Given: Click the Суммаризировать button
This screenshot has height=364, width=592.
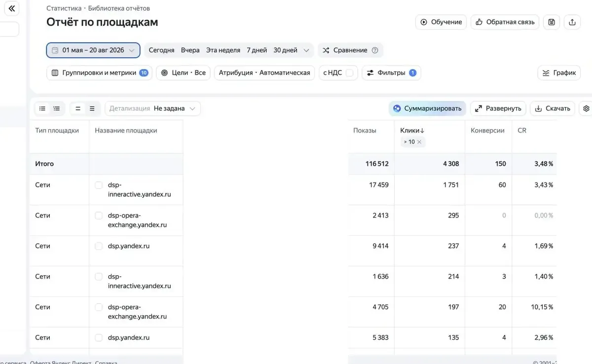Looking at the screenshot, I should (427, 109).
